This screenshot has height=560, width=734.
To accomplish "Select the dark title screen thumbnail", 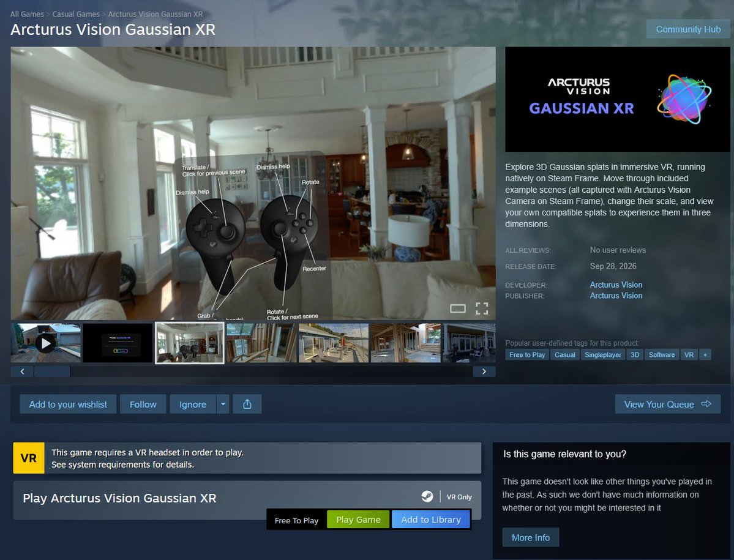I will pyautogui.click(x=118, y=343).
